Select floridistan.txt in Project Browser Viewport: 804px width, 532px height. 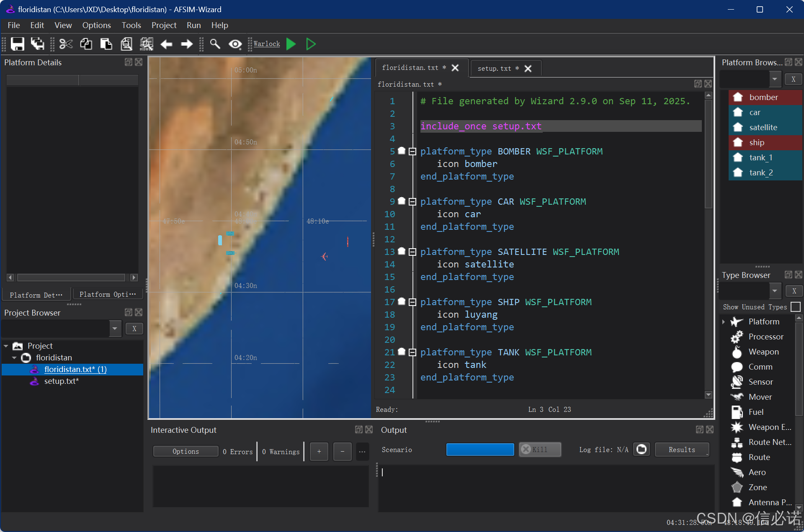coord(75,370)
